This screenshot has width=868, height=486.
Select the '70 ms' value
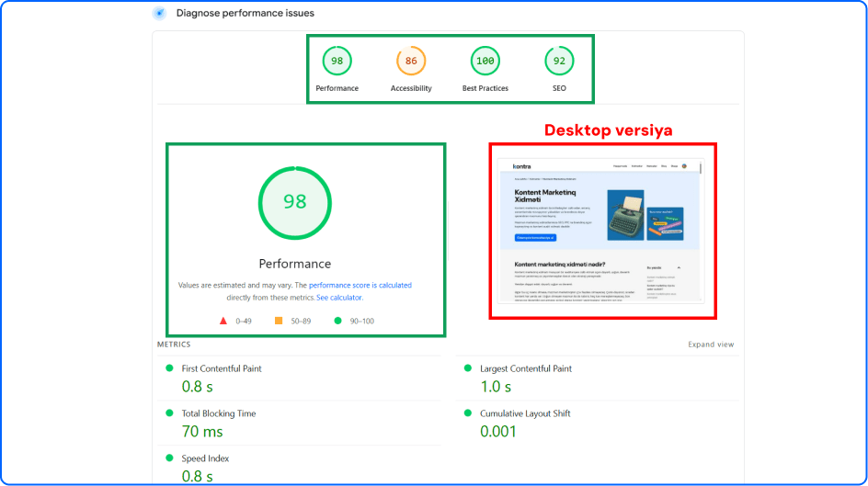point(202,431)
